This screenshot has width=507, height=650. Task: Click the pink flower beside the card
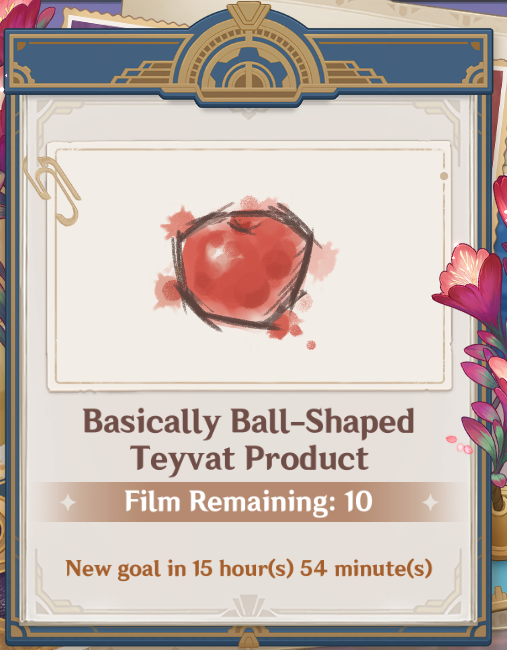point(471,286)
